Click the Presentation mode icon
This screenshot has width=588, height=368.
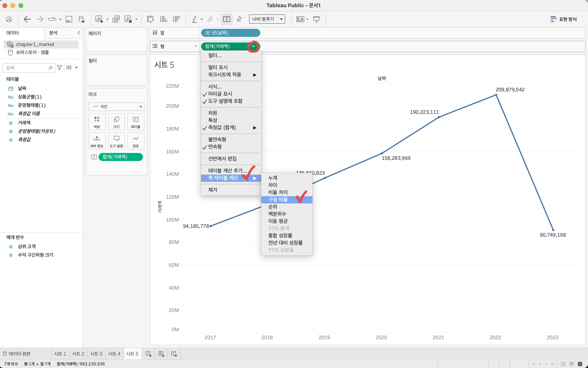click(316, 19)
